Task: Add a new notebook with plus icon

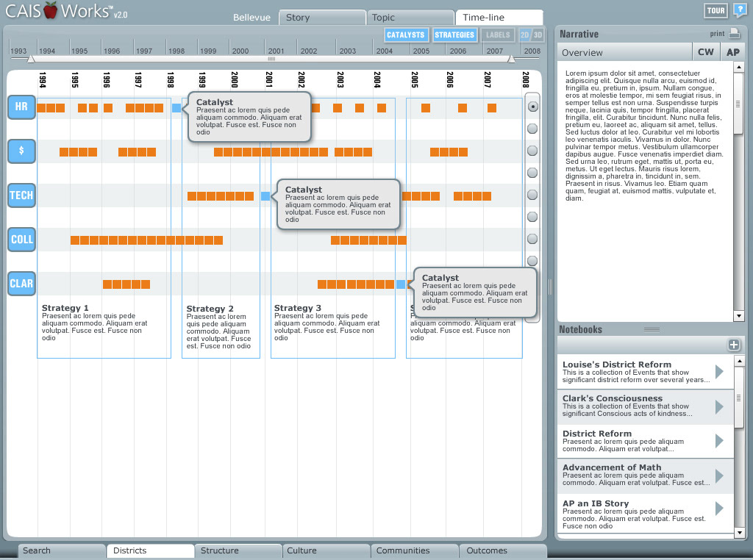Action: (x=733, y=345)
